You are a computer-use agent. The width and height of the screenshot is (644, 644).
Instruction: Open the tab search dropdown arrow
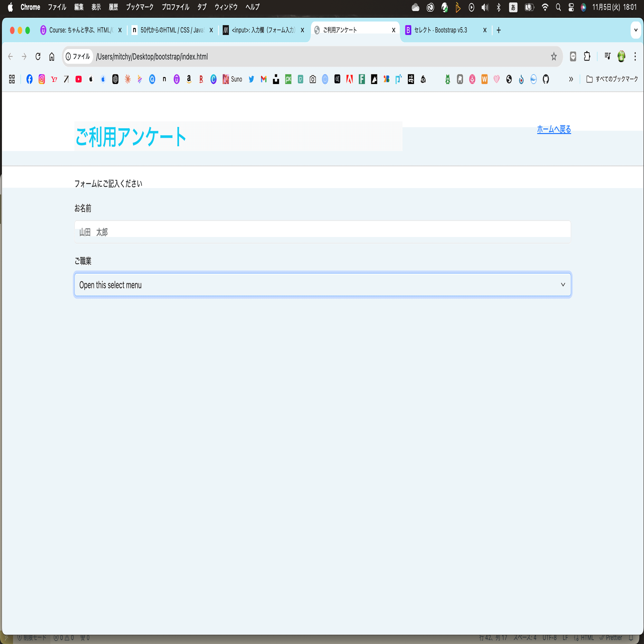pos(635,30)
